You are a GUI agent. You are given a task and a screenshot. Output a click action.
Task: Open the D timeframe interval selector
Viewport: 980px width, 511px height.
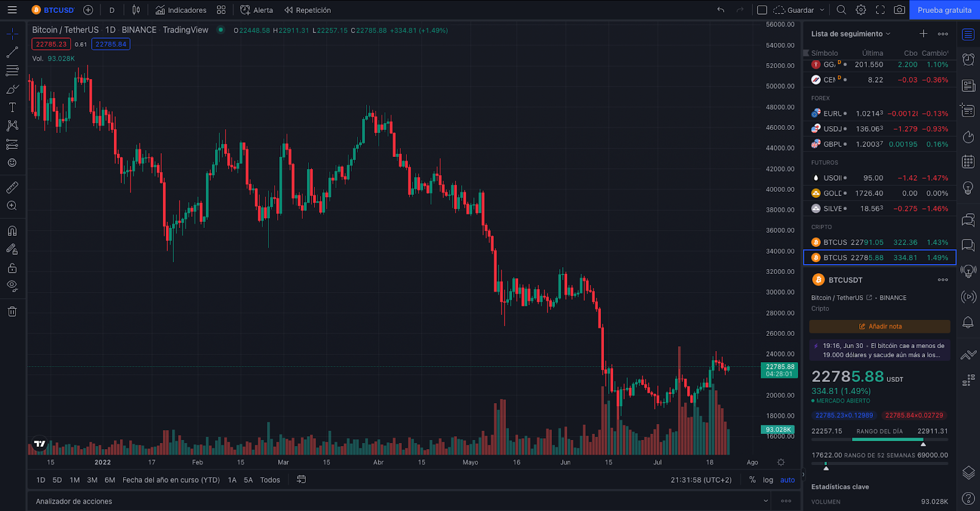coord(112,10)
